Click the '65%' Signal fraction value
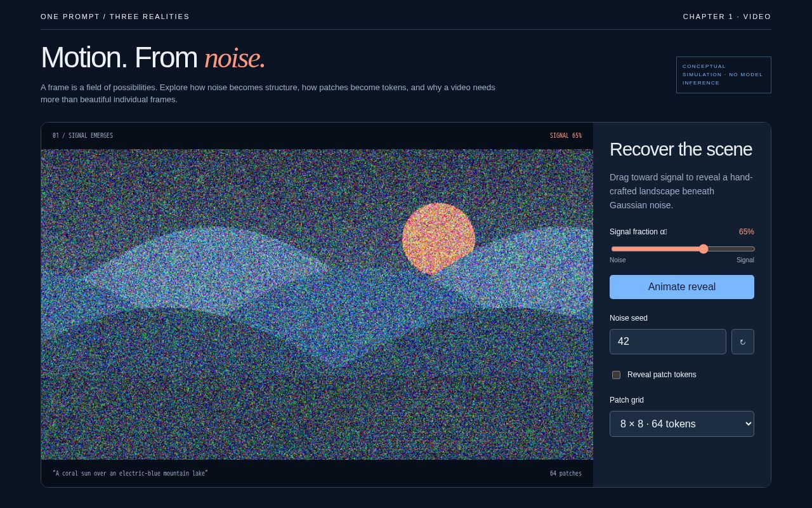812x508 pixels. click(747, 232)
